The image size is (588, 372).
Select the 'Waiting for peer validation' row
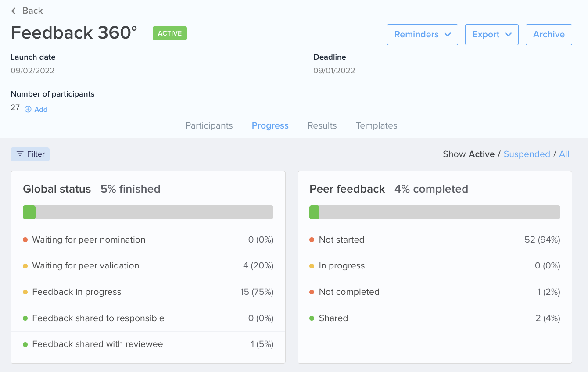pyautogui.click(x=148, y=266)
